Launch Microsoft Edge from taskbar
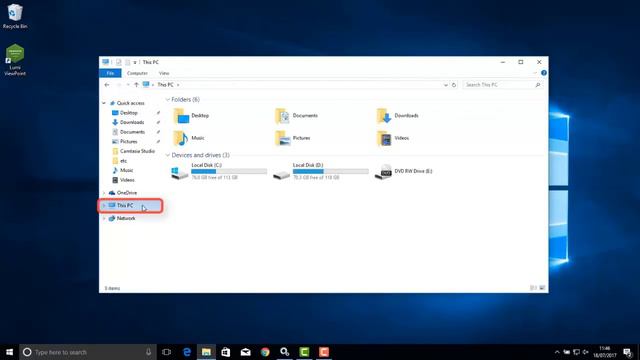Screen dimensions: 640x360 pyautogui.click(x=187, y=352)
